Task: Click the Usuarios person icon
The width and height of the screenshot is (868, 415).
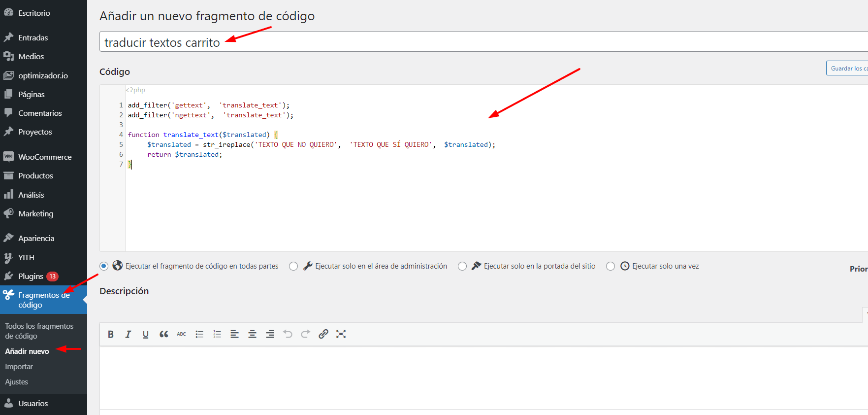Action: [x=8, y=403]
